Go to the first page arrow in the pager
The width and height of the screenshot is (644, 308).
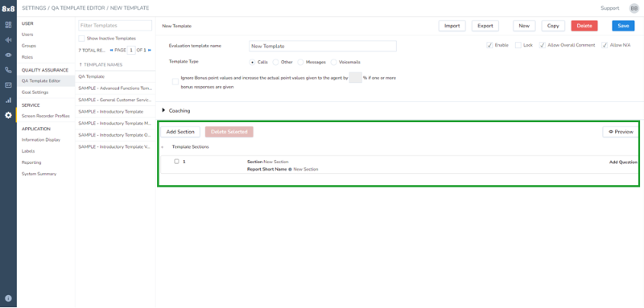coord(111,50)
